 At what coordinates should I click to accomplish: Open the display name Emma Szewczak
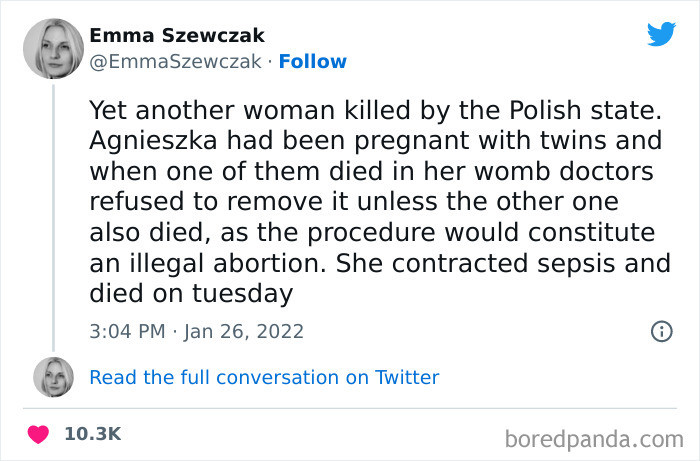(x=178, y=36)
